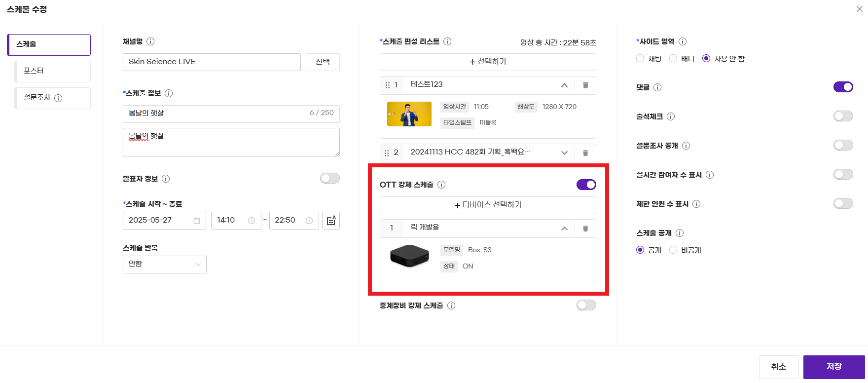Image resolution: width=868 pixels, height=383 pixels.
Task: Click the Skin Science LIVE channel field
Action: point(212,62)
